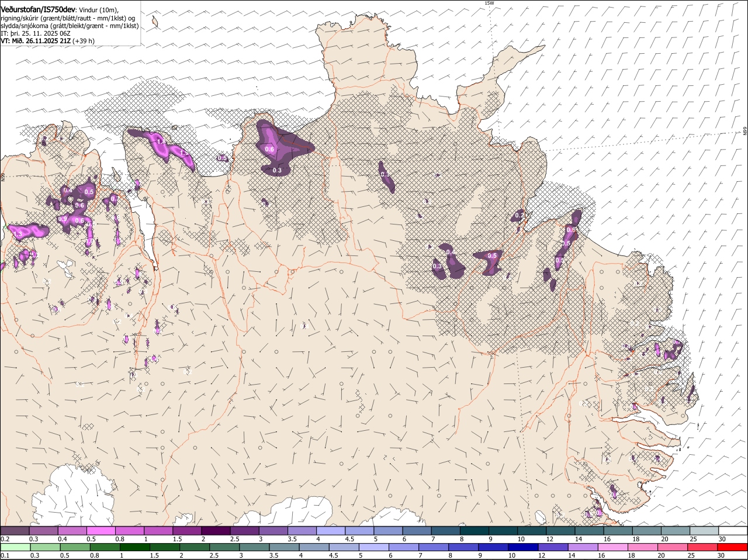Select the dark teal 8–9 swatch, upper legend
Screen dimensions: 748x560
point(474,531)
